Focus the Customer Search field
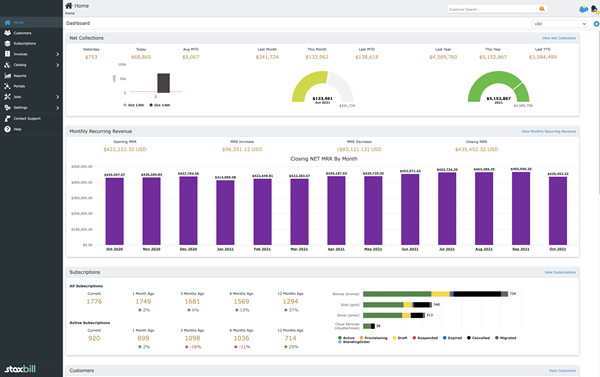 493,9
